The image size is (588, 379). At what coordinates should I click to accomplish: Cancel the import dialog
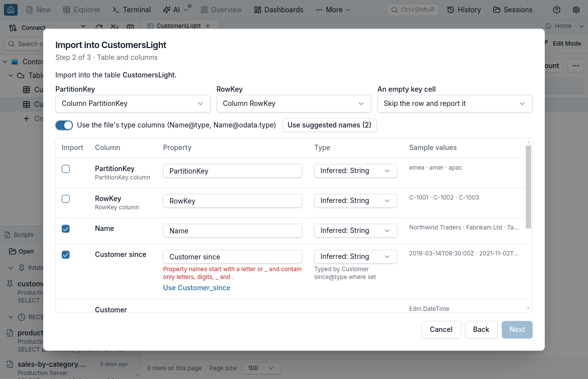click(441, 329)
